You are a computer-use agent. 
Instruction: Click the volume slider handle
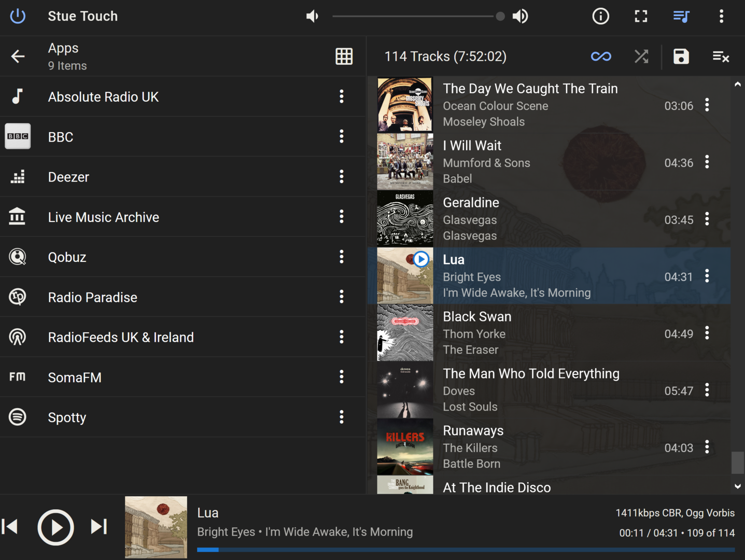500,16
